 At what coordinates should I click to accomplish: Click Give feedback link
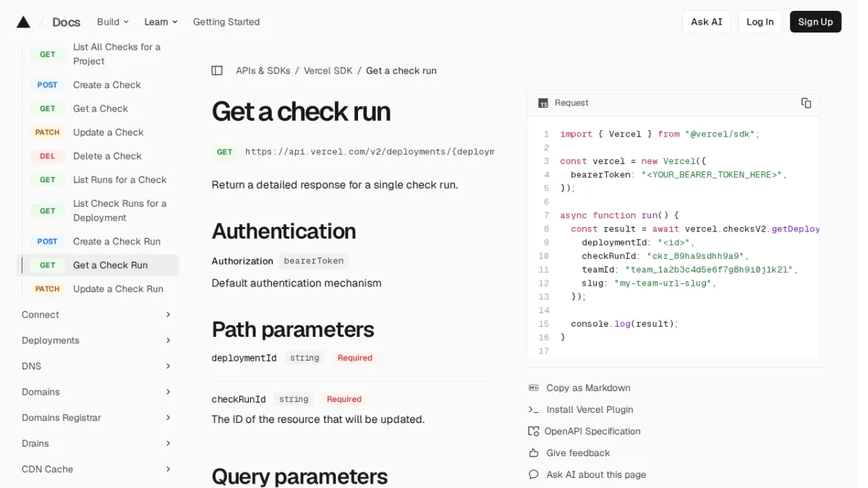point(578,453)
